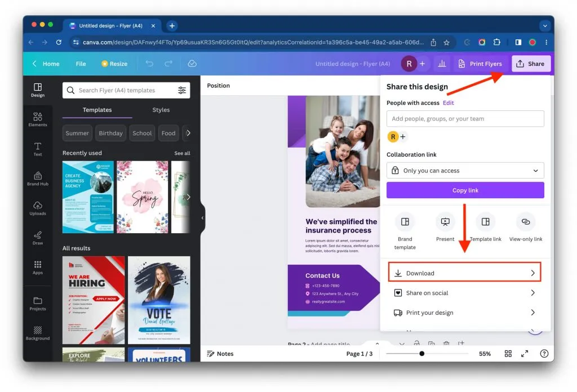Switch to the Styles tab

coord(161,110)
